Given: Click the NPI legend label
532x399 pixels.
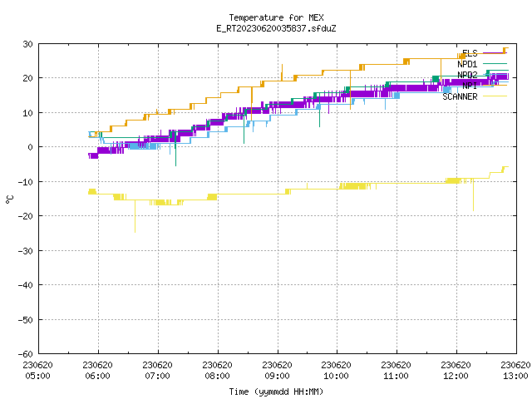Looking at the screenshot, I should click(x=470, y=86).
